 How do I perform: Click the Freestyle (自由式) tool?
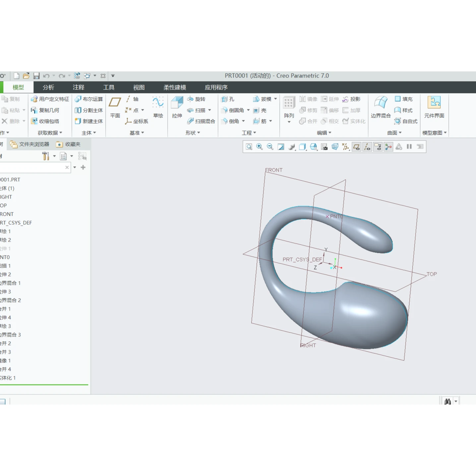(406, 121)
